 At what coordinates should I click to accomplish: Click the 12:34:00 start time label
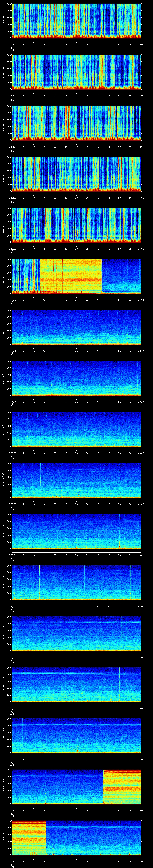12,300
